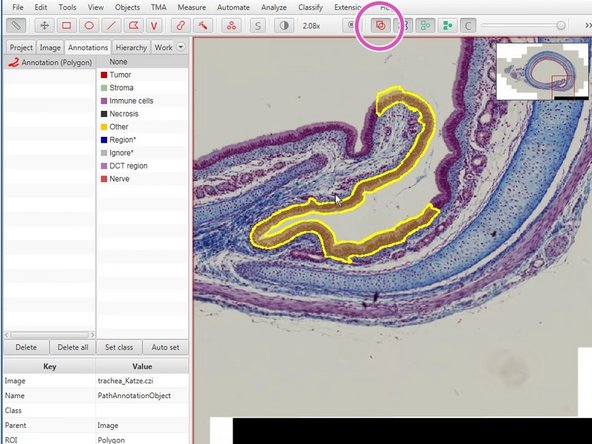Click the Delete button
The width and height of the screenshot is (592, 444).
26,347
